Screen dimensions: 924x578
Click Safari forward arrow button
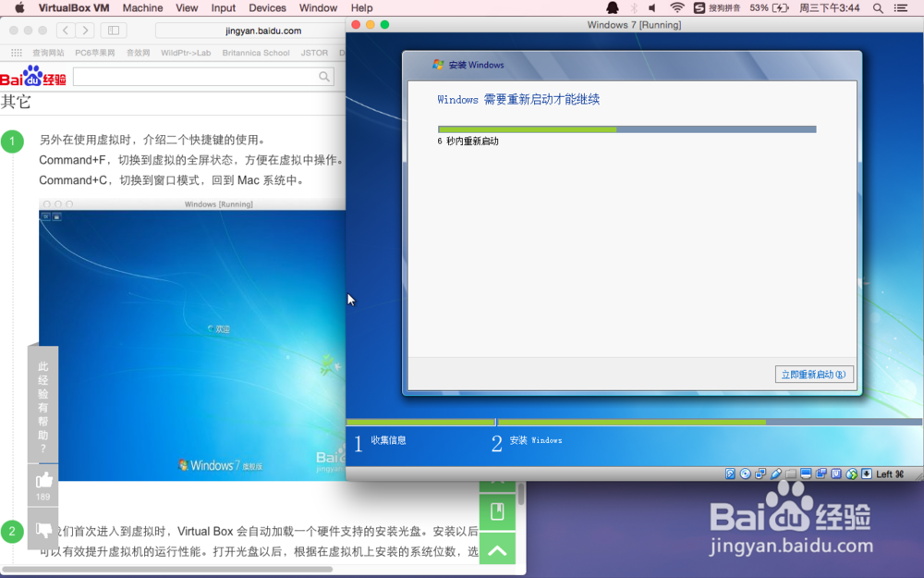[x=85, y=31]
